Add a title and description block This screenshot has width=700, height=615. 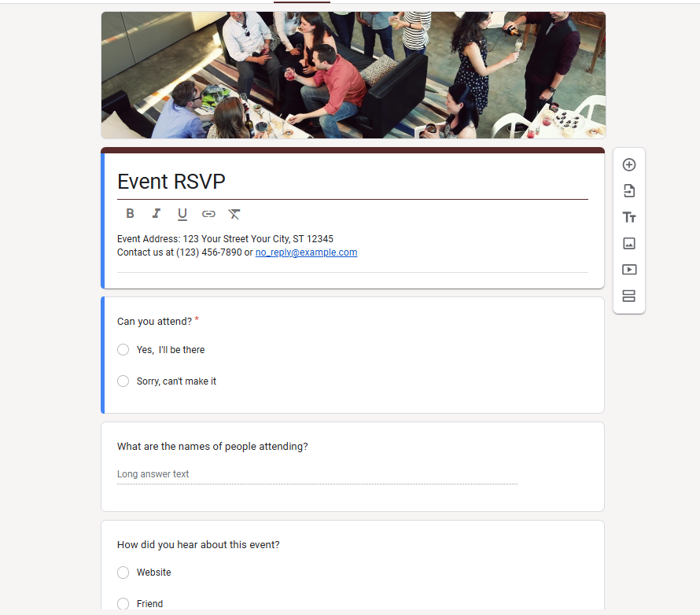pyautogui.click(x=628, y=217)
